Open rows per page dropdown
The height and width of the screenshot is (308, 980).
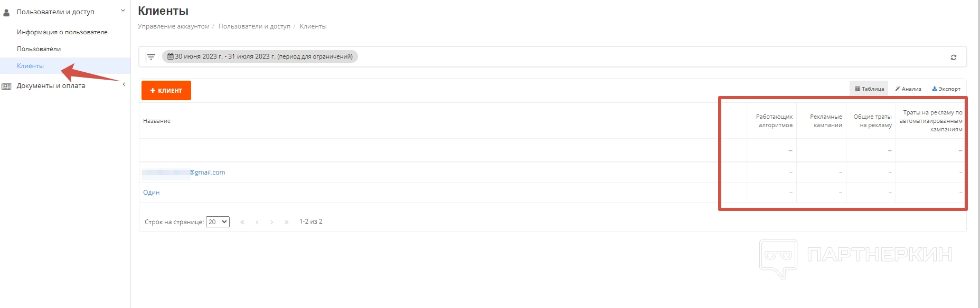pos(218,222)
